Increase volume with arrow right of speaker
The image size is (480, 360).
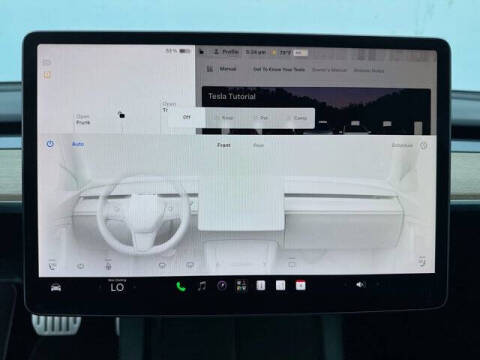tap(379, 285)
